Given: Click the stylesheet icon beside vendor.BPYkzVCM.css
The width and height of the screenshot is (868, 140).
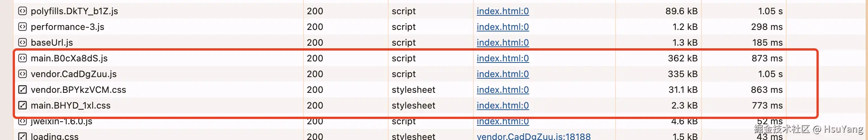Looking at the screenshot, I should tap(23, 89).
